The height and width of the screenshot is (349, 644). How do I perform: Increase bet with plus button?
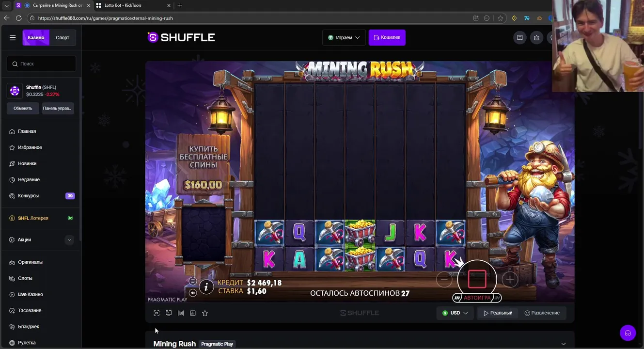point(509,279)
